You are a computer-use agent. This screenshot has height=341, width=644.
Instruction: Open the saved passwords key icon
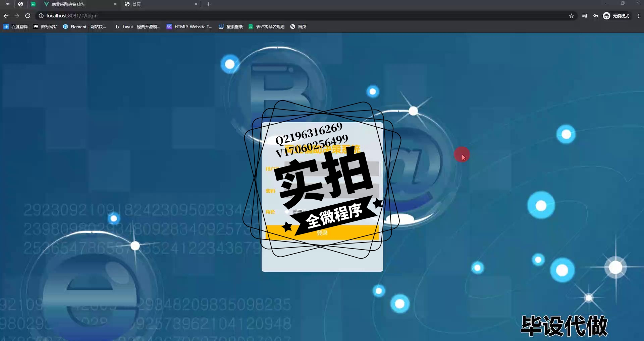coord(596,16)
